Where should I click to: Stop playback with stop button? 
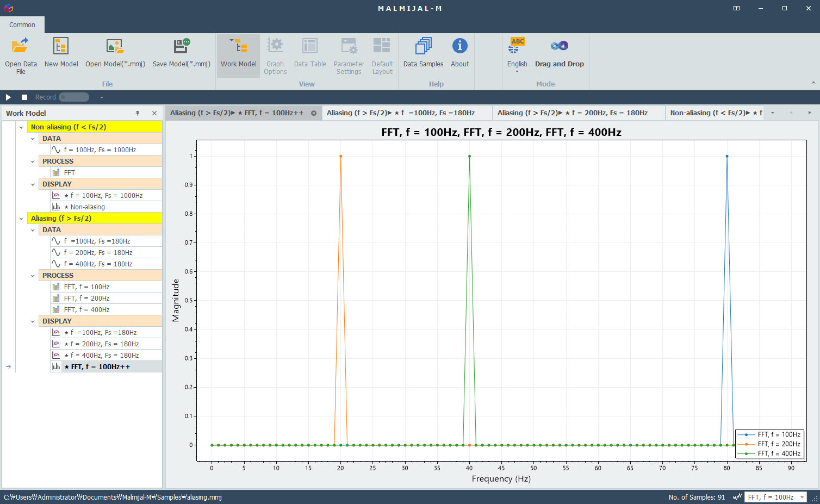[24, 97]
